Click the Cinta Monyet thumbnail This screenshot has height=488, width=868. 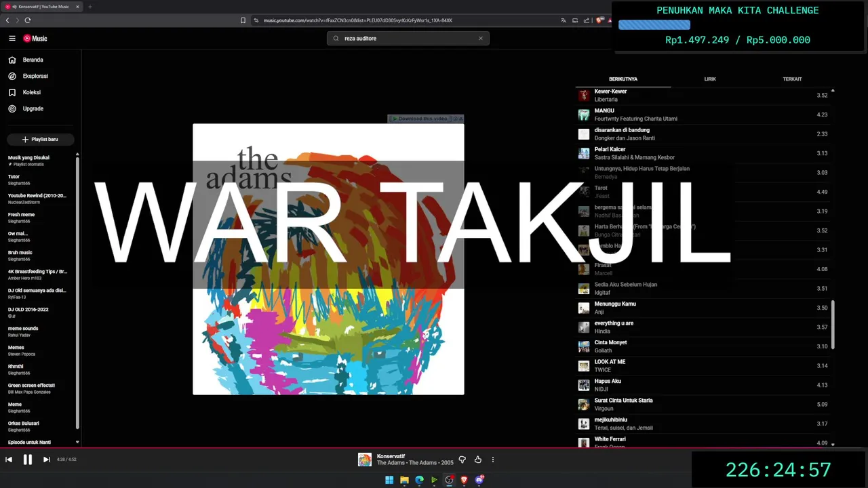click(584, 346)
